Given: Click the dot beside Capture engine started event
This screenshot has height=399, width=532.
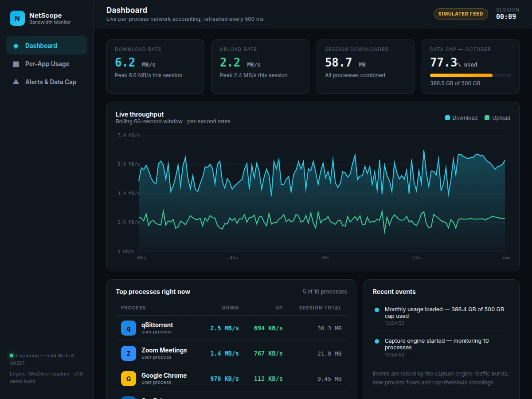Looking at the screenshot, I should click(x=377, y=341).
